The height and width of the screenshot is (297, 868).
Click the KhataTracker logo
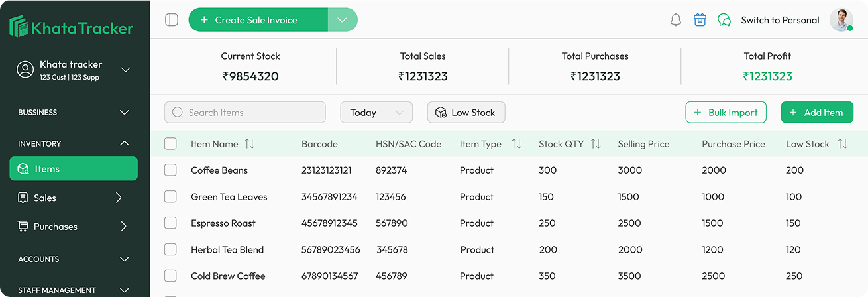[x=71, y=27]
